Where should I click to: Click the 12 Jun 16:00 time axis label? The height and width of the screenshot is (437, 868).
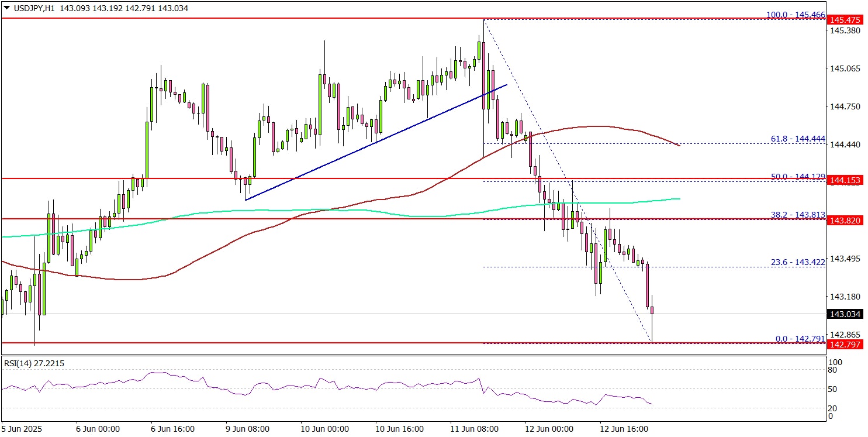click(x=628, y=429)
